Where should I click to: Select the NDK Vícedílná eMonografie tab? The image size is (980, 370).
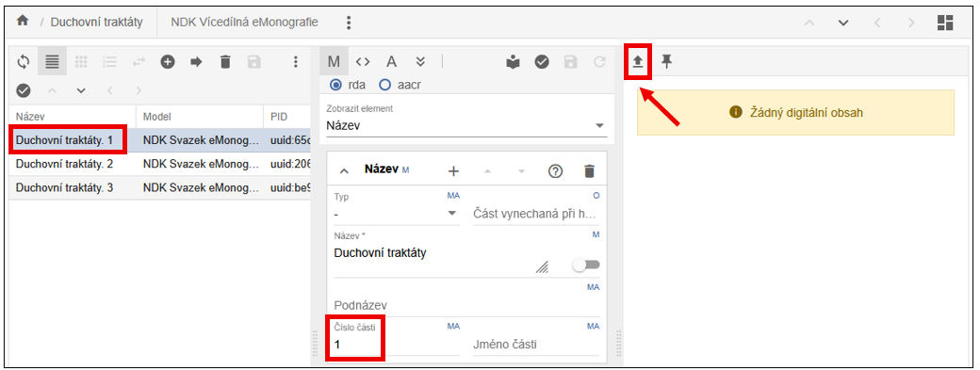pyautogui.click(x=244, y=23)
